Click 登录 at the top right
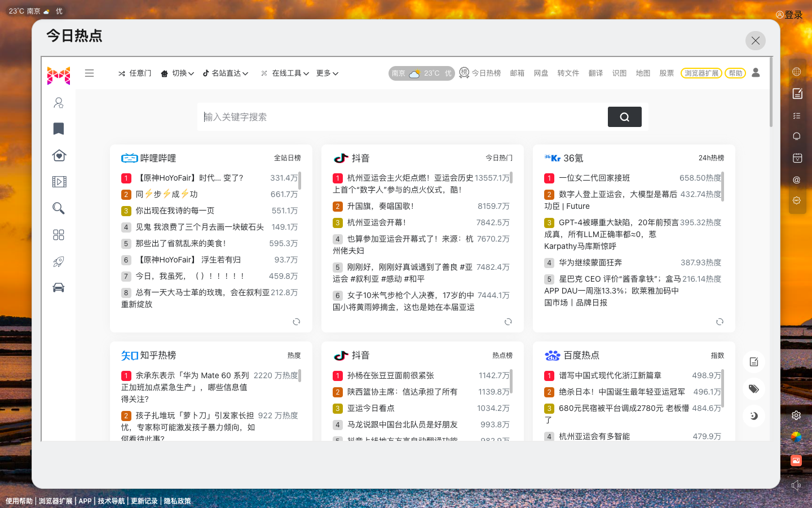The height and width of the screenshot is (508, 812). coord(789,15)
